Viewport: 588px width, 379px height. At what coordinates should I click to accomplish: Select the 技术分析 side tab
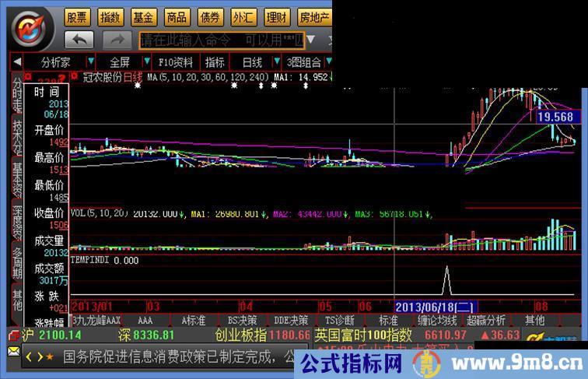17,136
